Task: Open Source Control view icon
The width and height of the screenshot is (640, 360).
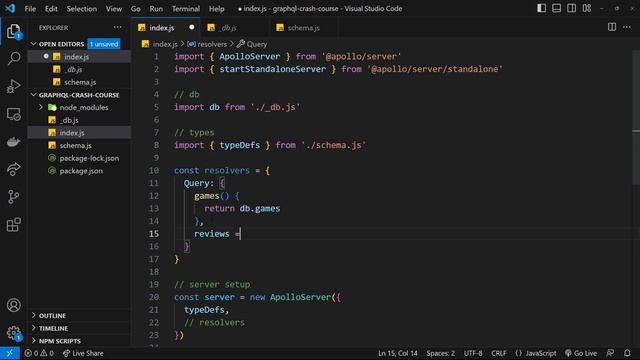Action: click(x=13, y=197)
